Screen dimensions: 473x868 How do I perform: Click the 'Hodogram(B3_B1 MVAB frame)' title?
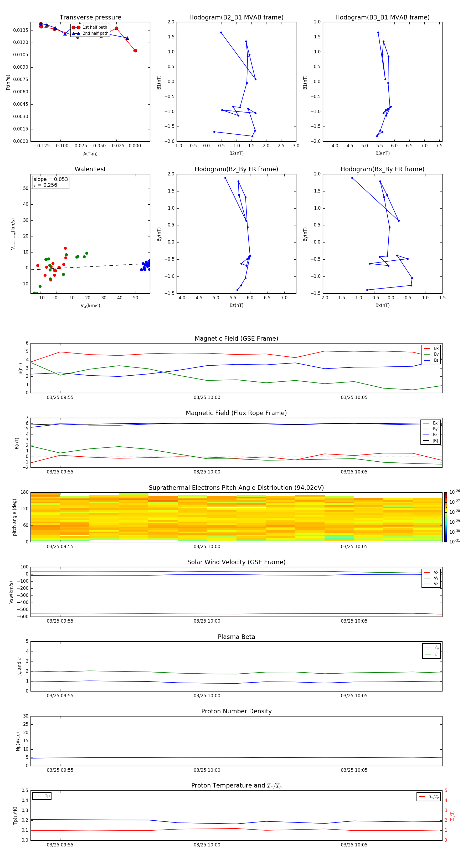coord(382,17)
